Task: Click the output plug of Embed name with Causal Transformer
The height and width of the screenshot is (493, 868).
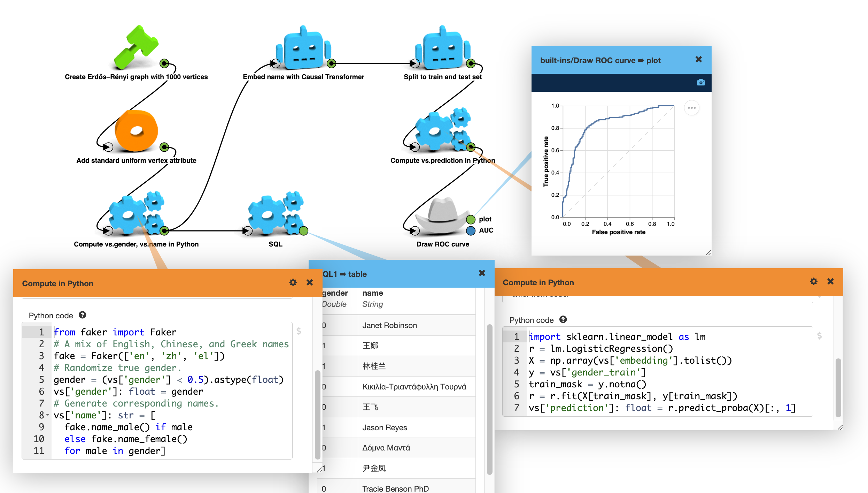Action: (332, 63)
